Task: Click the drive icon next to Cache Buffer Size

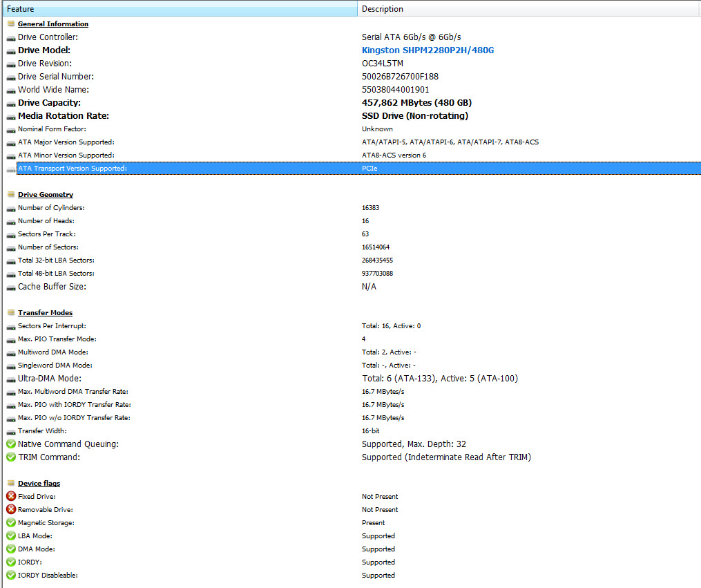Action: tap(11, 287)
